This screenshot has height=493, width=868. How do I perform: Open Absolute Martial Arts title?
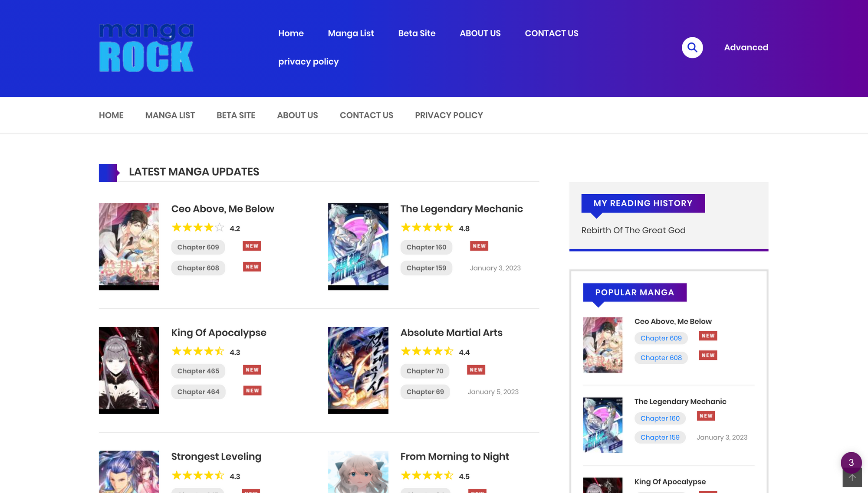tap(451, 333)
